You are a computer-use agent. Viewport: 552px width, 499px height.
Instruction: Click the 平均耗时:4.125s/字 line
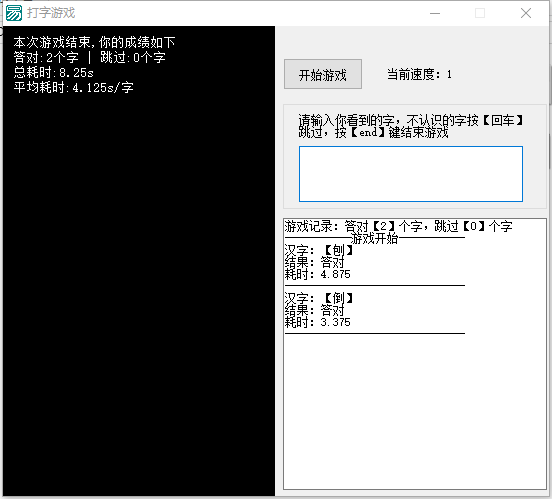73,87
